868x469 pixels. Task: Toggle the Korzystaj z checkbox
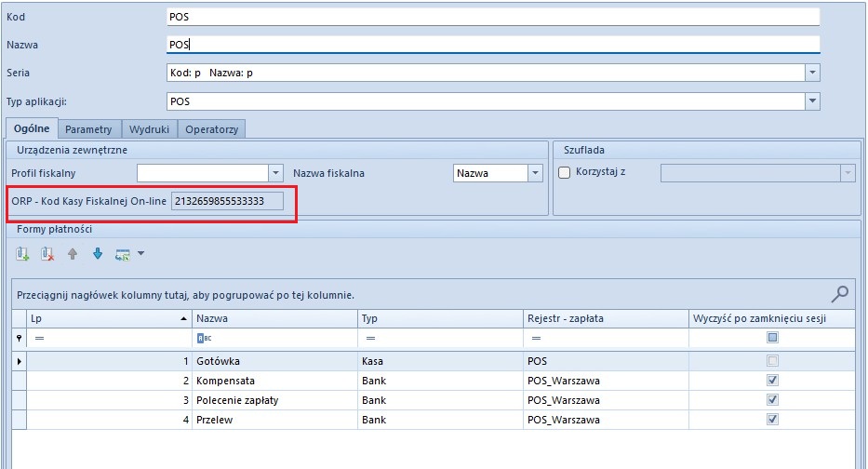[564, 172]
